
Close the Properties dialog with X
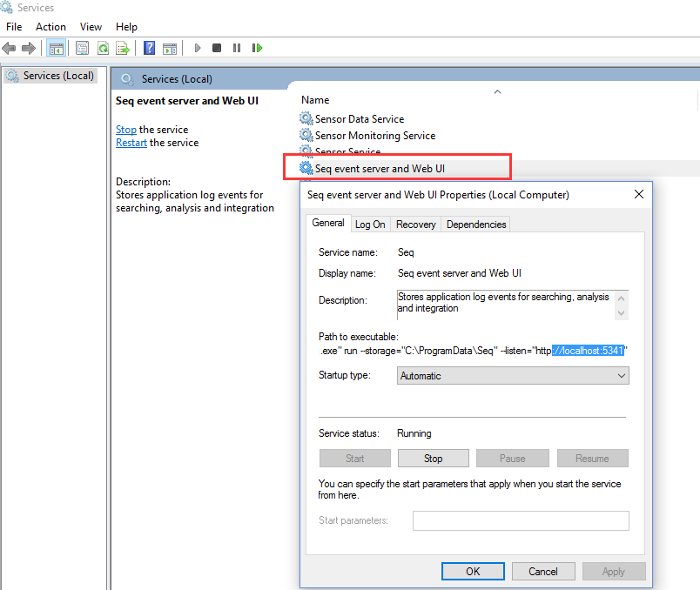point(639,194)
